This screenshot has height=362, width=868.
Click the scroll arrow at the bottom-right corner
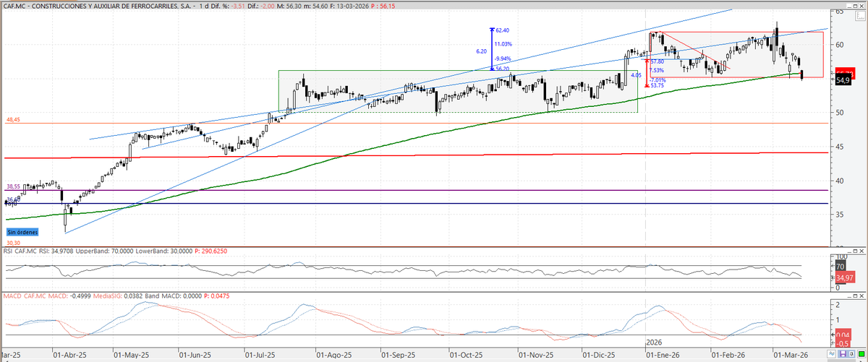coord(860,360)
